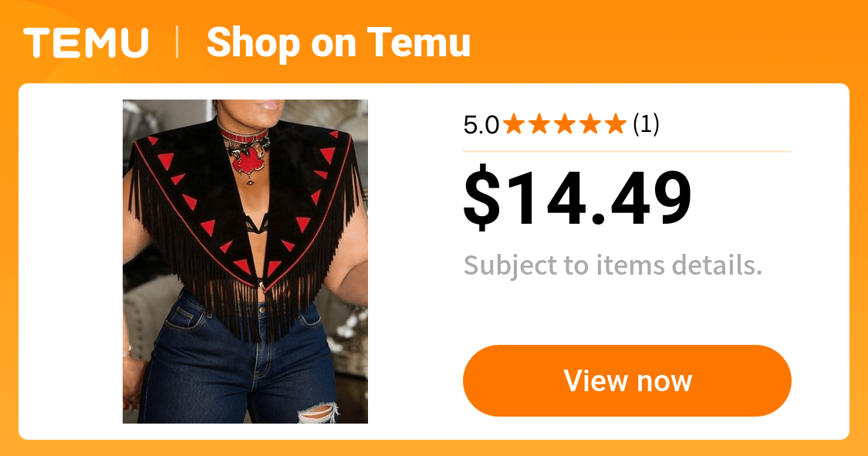Click the 'Subject to items details.' text
Viewport: 868px width, 456px height.
click(613, 265)
